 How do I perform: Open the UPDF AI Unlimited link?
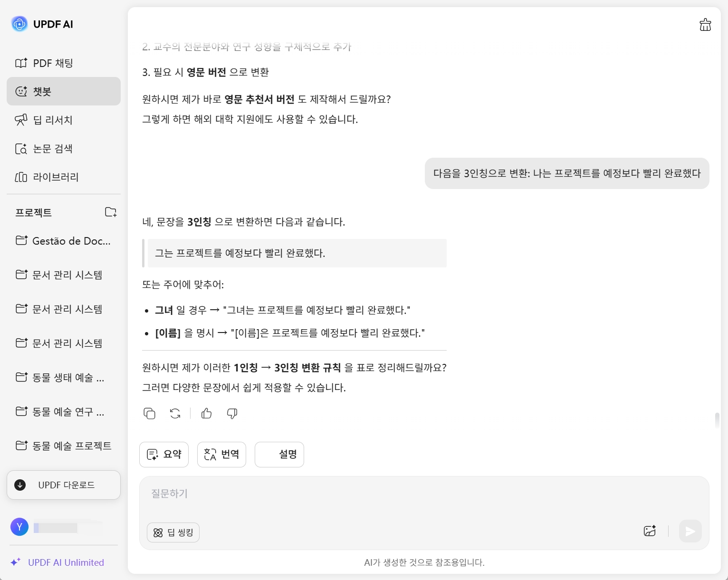66,562
